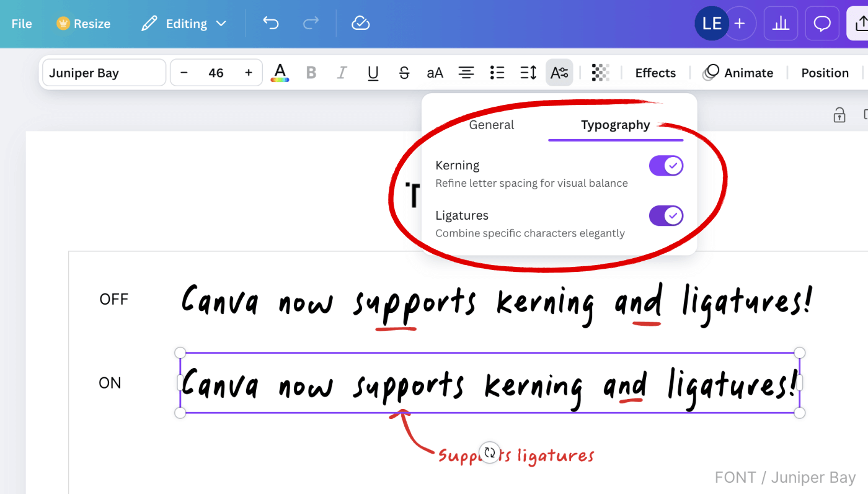Undo the last action

270,24
